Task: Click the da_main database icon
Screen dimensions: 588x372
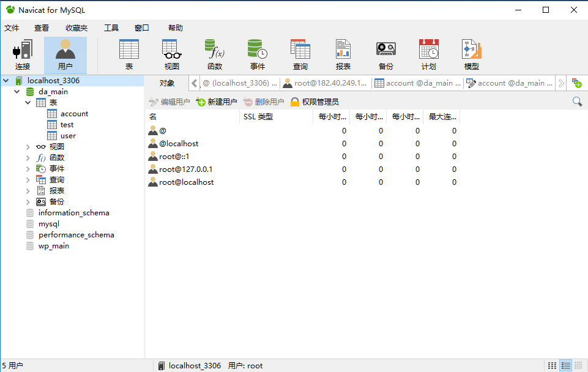Action: click(30, 92)
